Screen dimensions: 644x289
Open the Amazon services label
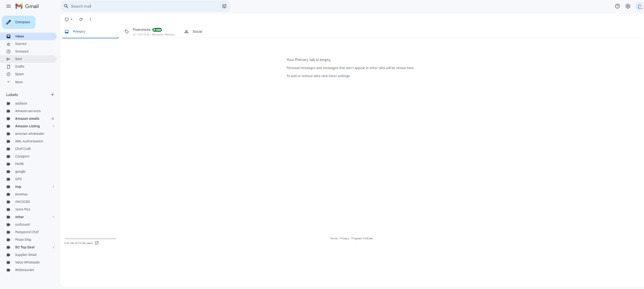pyautogui.click(x=28, y=111)
